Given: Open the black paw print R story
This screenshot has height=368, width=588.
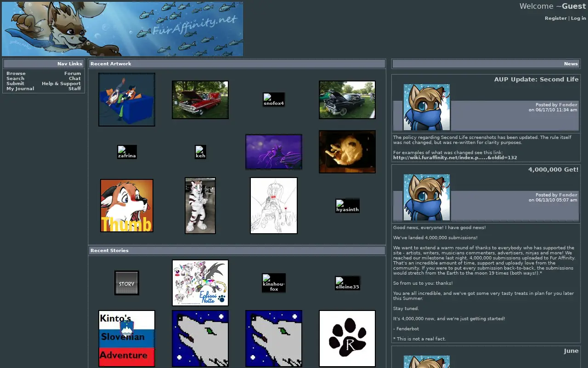Looking at the screenshot, I should pyautogui.click(x=347, y=339).
